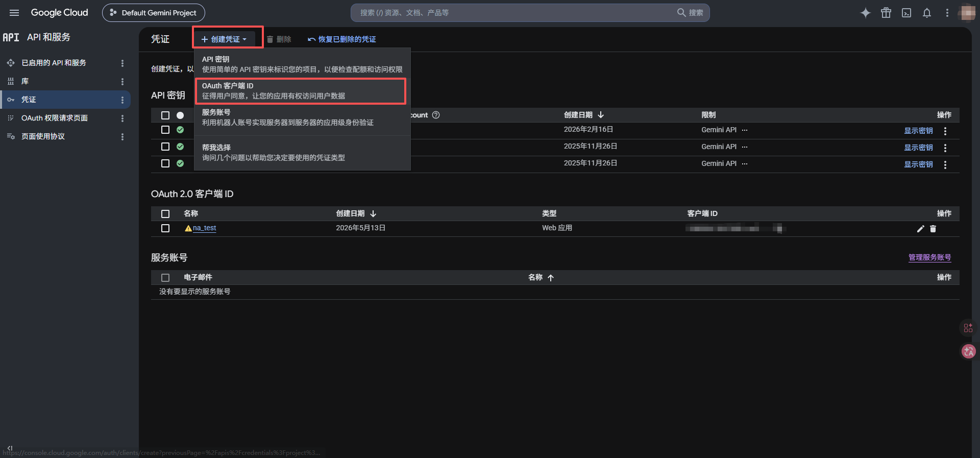This screenshot has height=458, width=980.
Task: Click help icon in API key table header
Action: pos(436,115)
